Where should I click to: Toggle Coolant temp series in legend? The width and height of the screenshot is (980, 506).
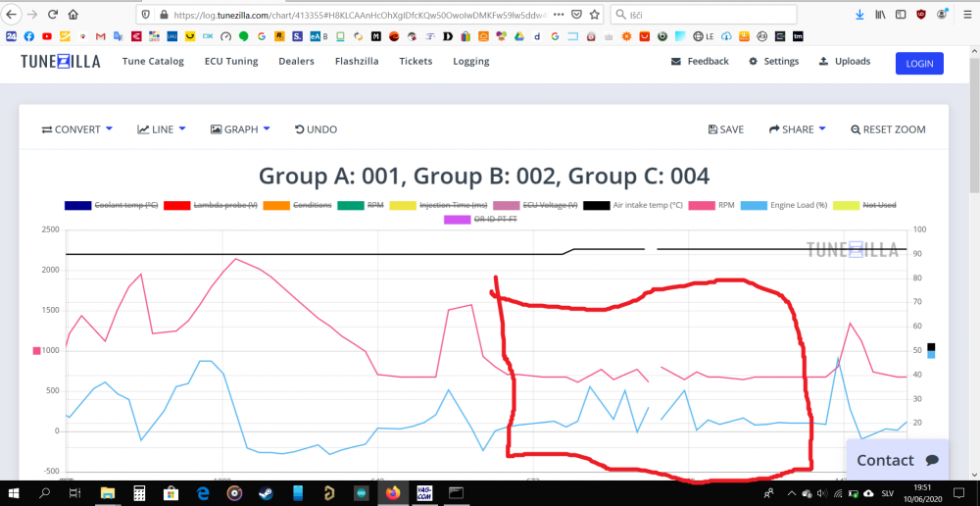coord(111,205)
